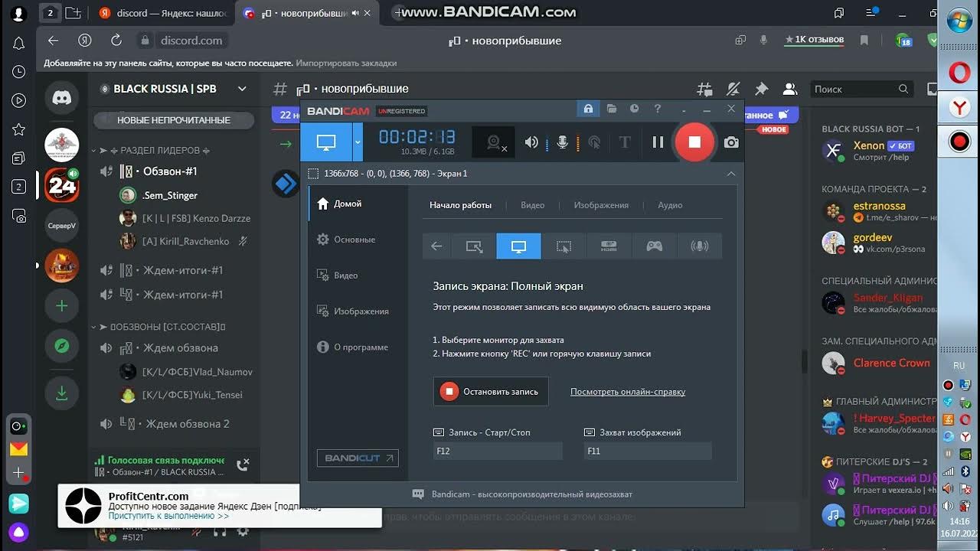
Task: Open Посмотреть онлайн-справку link
Action: click(628, 392)
